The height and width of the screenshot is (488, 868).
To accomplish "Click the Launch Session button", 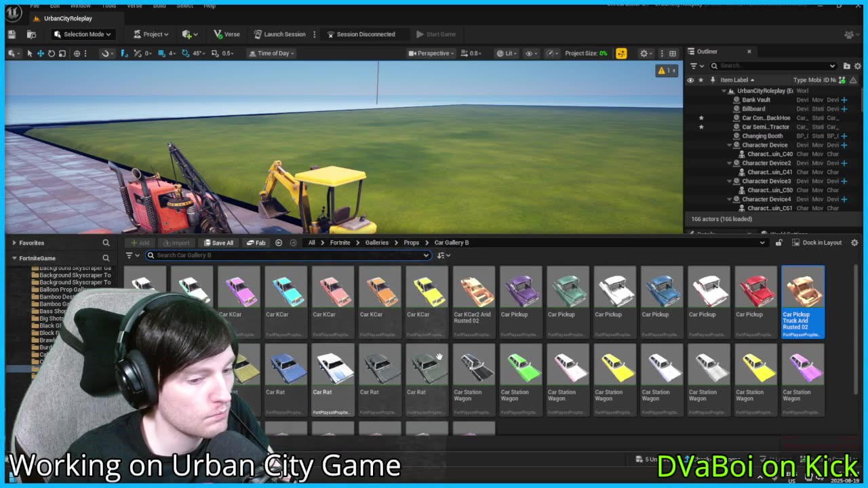I will point(279,34).
